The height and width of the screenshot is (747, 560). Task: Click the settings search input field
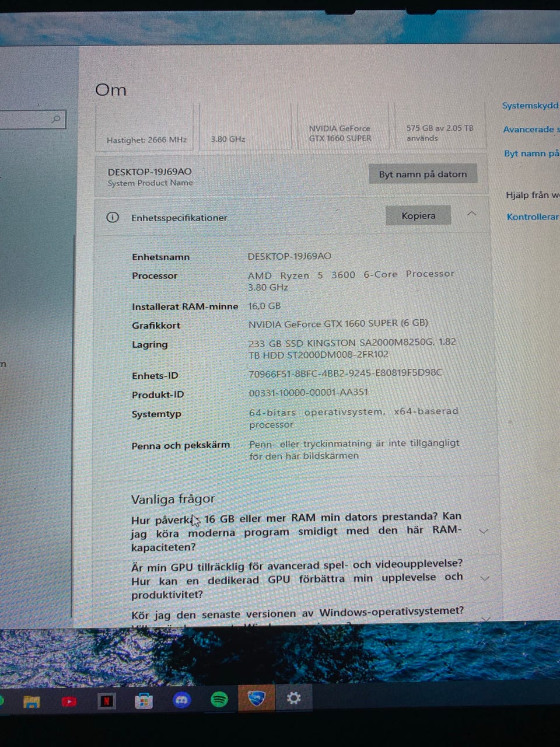coord(32,120)
